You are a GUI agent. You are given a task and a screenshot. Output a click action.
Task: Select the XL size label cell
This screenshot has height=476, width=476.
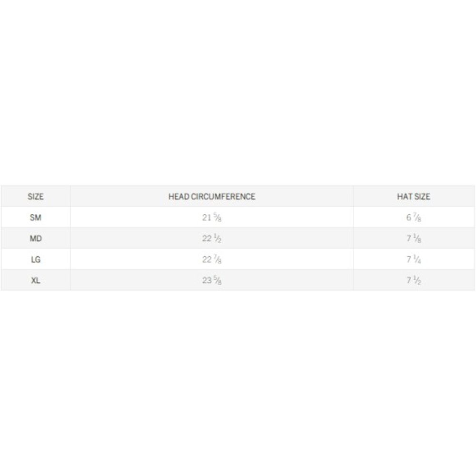(x=36, y=280)
